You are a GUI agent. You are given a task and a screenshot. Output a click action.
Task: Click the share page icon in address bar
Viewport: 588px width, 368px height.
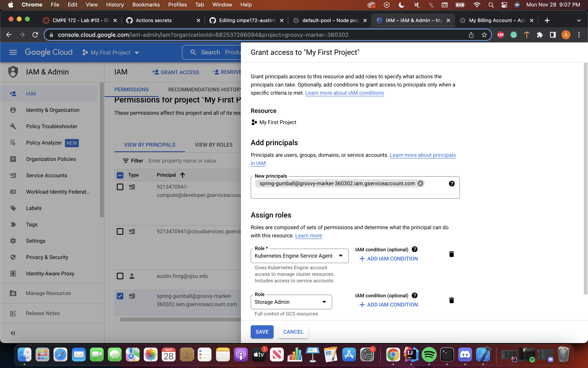[x=471, y=35]
